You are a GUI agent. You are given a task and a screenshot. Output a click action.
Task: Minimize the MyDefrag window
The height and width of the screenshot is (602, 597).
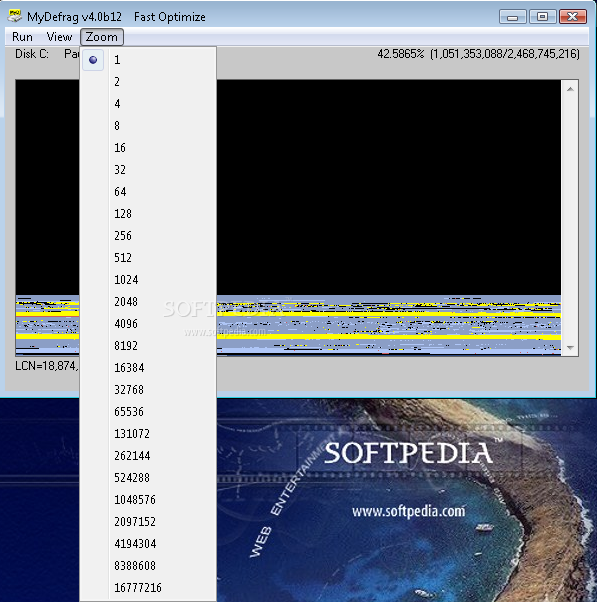pos(513,17)
